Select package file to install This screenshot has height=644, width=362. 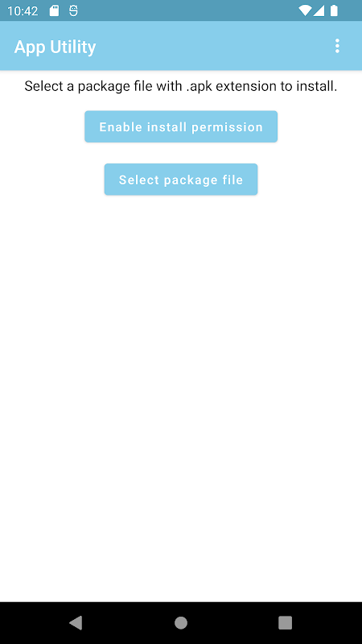[181, 180]
